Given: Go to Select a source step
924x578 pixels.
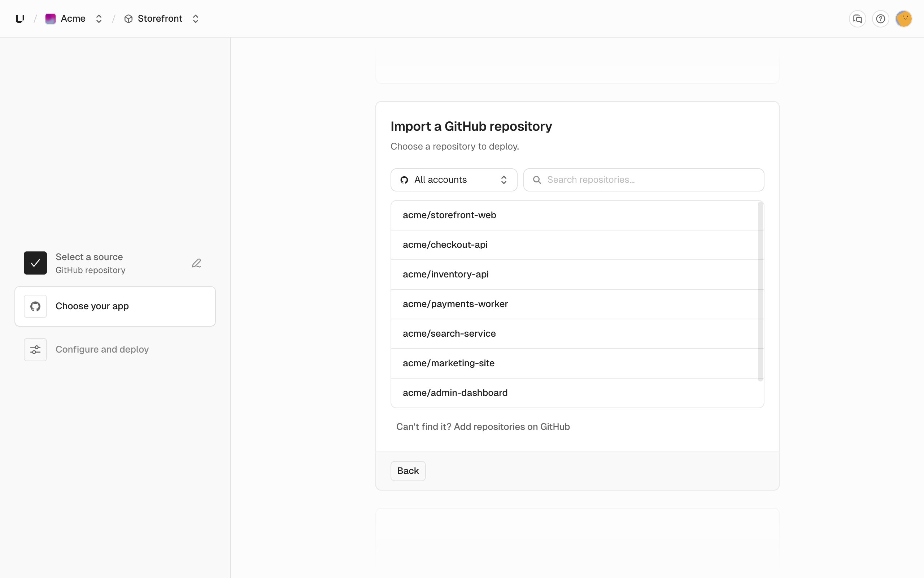Looking at the screenshot, I should [x=115, y=263].
